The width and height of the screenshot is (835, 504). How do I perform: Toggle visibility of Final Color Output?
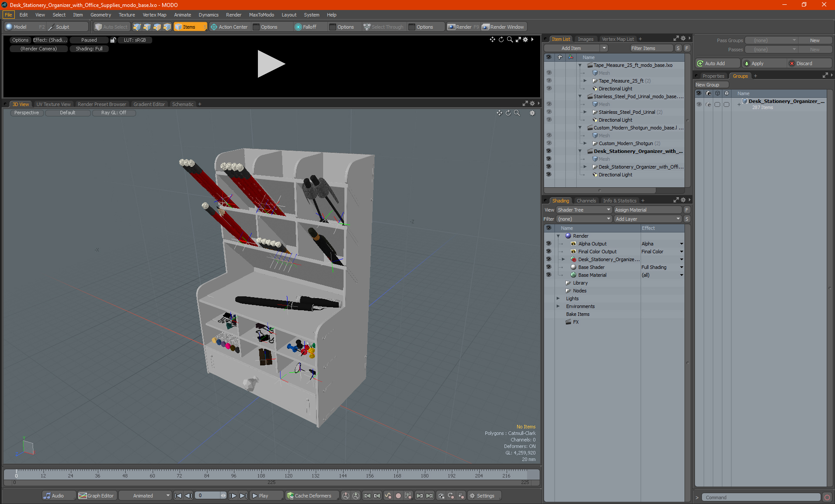click(549, 252)
